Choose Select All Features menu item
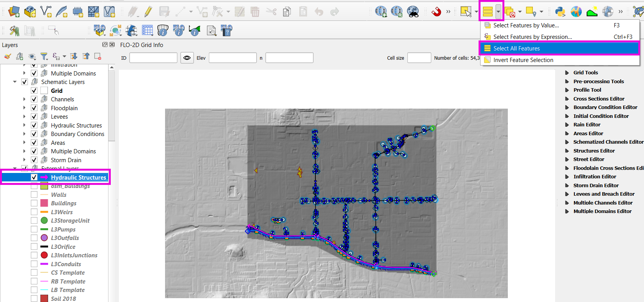Screen dimensions: 644x302 516,49
